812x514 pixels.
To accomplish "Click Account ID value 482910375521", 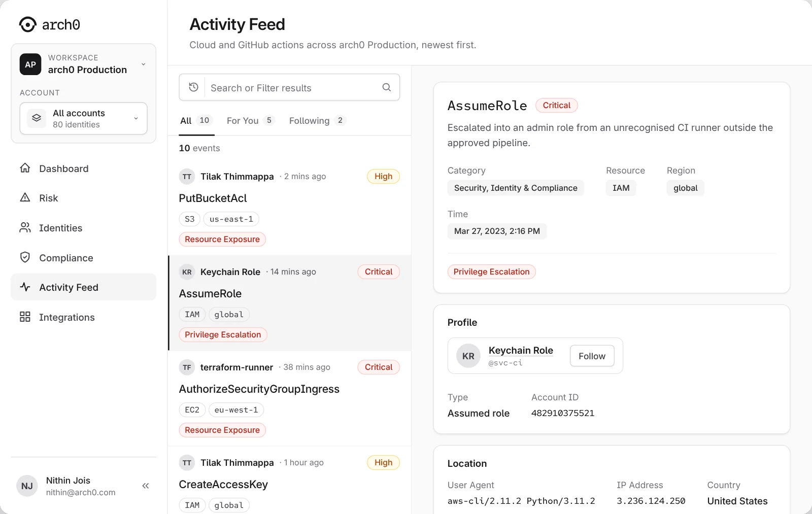I will coord(563,413).
